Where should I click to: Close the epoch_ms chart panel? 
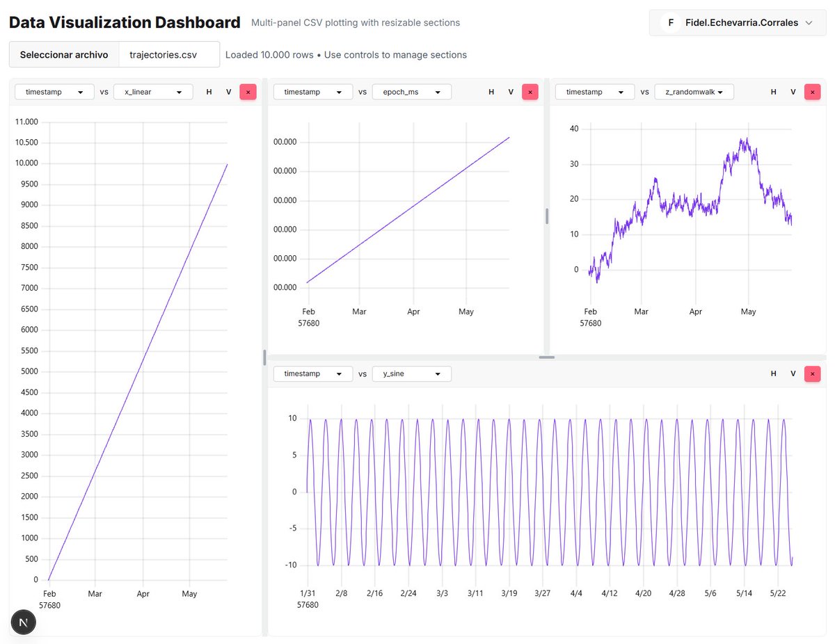[x=530, y=92]
